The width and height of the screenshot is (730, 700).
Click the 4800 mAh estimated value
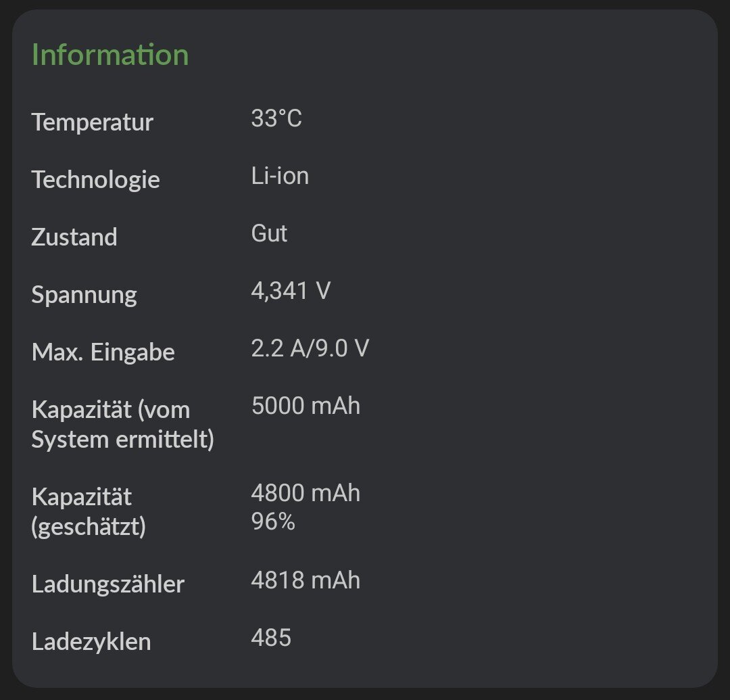pos(306,493)
